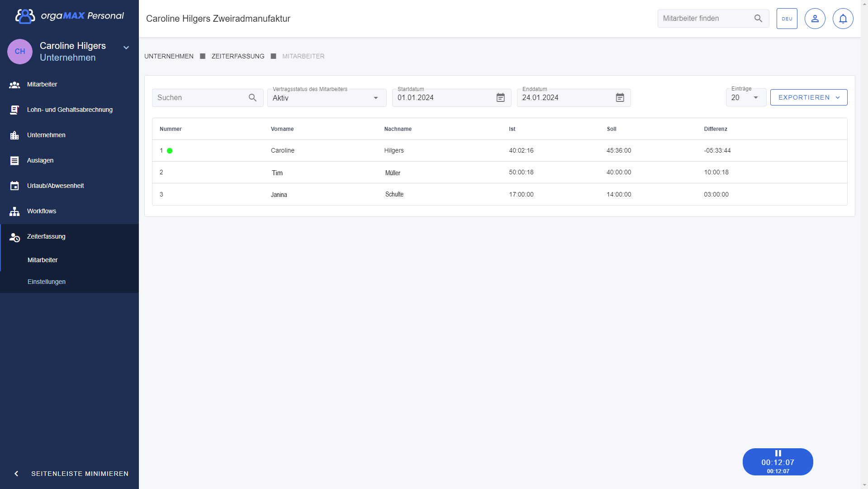Click the orgaMAX Personal logo

70,16
